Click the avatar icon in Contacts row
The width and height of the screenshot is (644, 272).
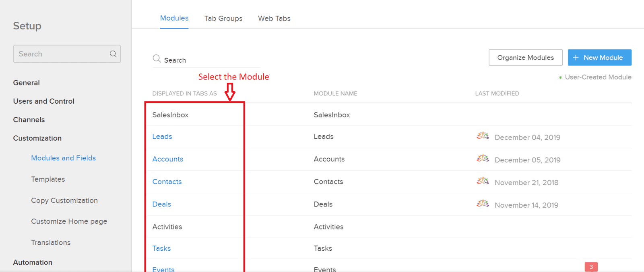click(x=483, y=181)
